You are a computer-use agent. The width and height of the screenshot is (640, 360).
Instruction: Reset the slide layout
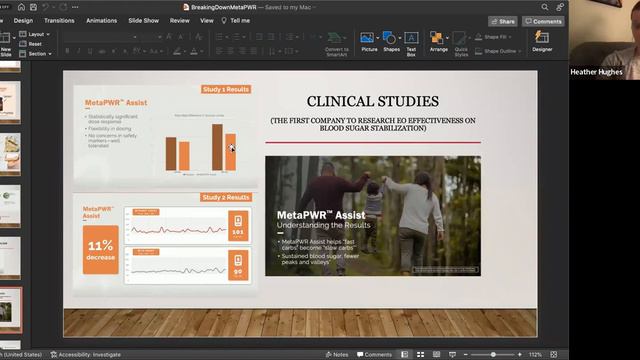coord(31,44)
